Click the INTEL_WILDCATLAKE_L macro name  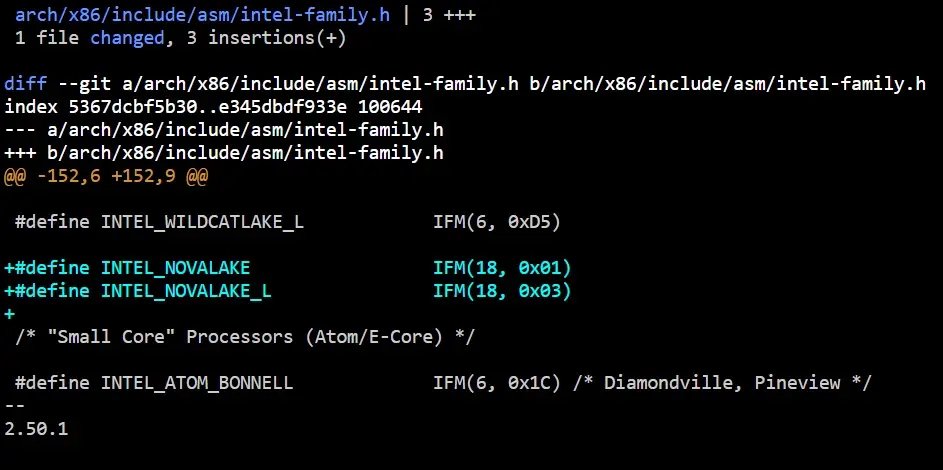(201, 222)
